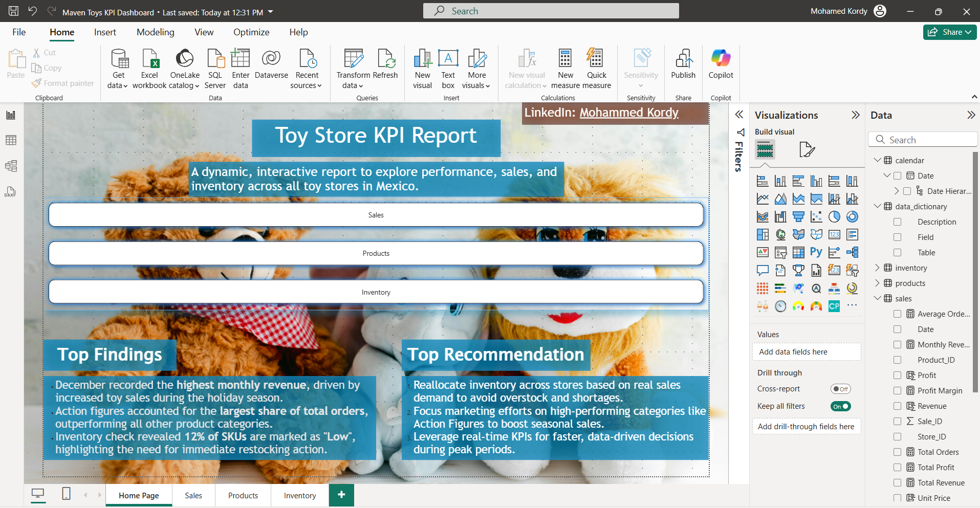Collapse the Visualizations pane
The height and width of the screenshot is (508, 980).
(x=855, y=115)
